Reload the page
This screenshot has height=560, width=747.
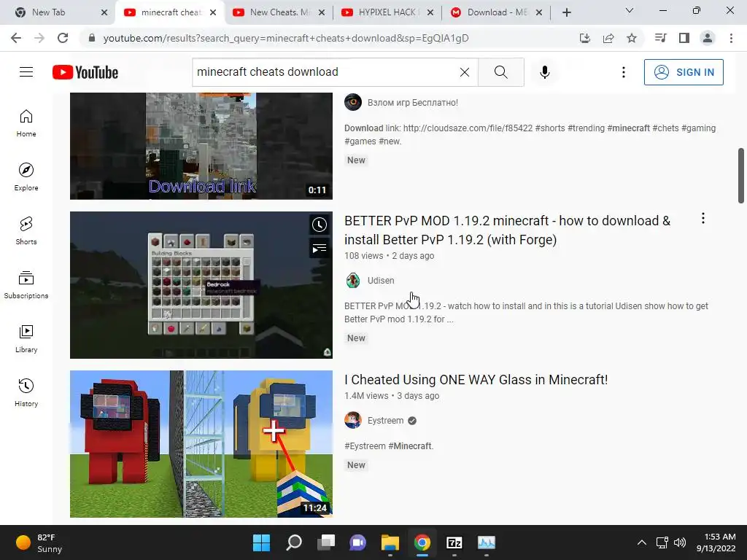click(x=63, y=38)
